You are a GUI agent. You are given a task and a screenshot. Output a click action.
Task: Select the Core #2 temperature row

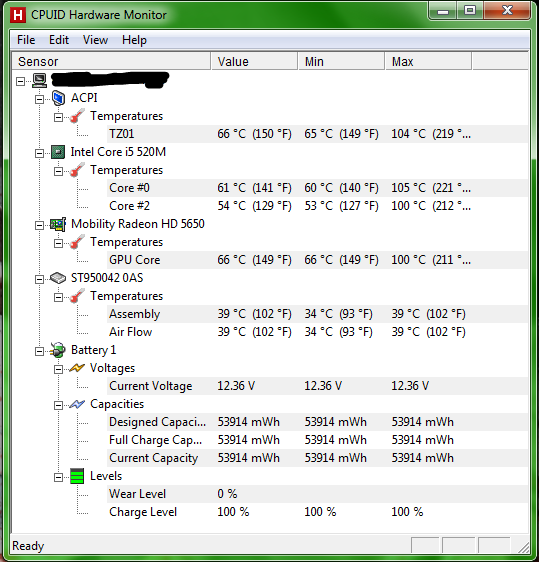coord(317,206)
